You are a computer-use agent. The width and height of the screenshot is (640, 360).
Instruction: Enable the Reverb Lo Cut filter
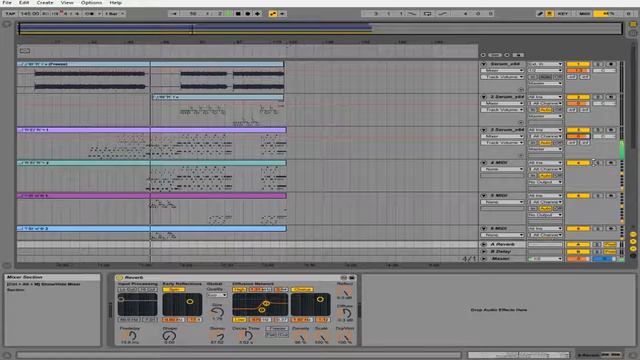[x=127, y=289]
